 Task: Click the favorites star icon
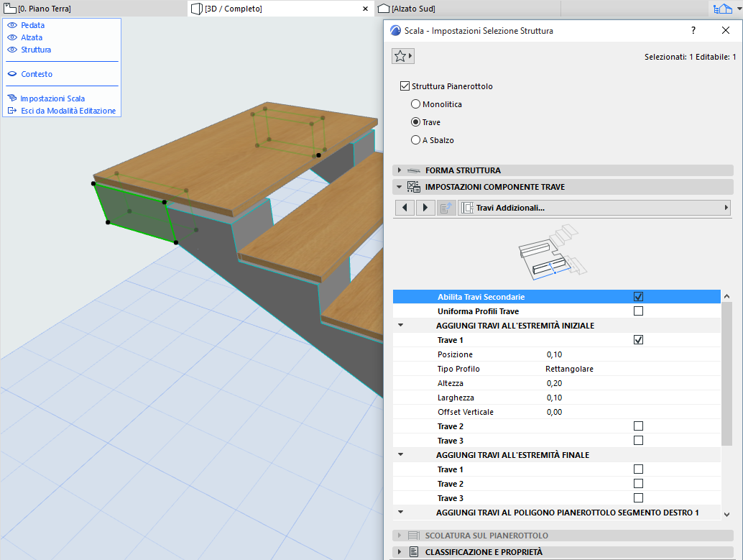tap(400, 56)
